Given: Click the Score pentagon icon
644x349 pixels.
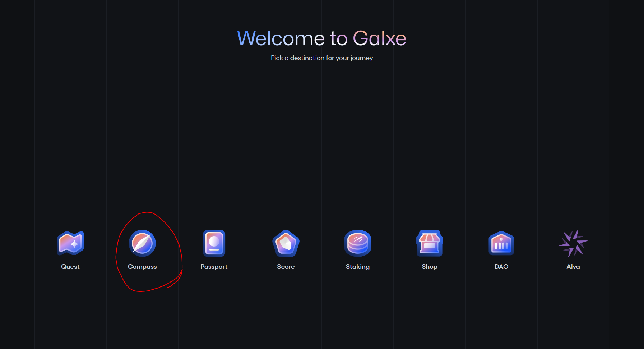Looking at the screenshot, I should coord(286,243).
